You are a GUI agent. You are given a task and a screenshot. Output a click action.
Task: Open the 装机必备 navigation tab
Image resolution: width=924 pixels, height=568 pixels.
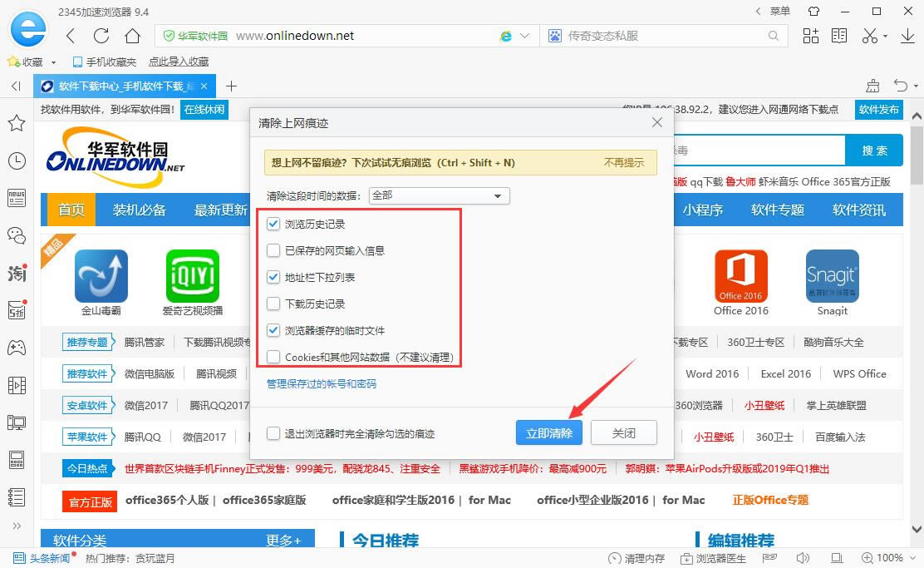pyautogui.click(x=139, y=210)
